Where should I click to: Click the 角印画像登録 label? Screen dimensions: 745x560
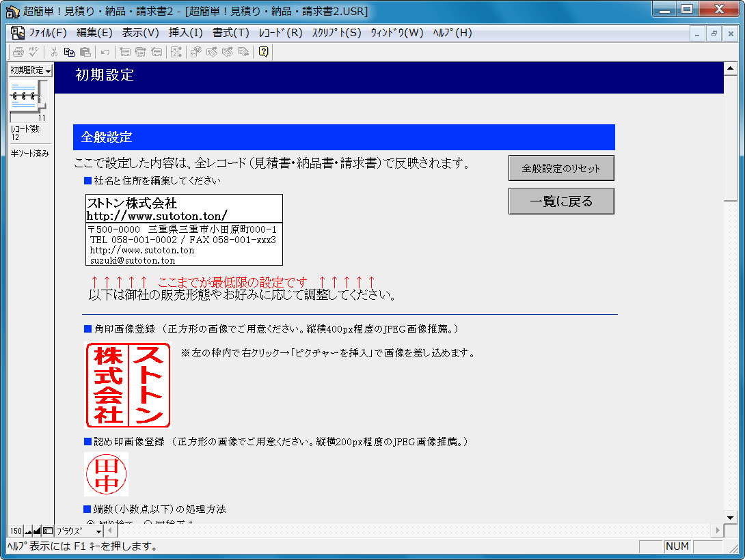124,329
